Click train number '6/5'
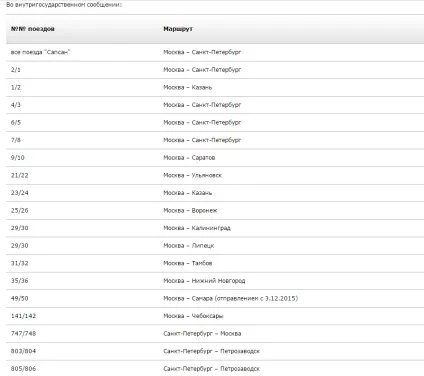 (16, 123)
